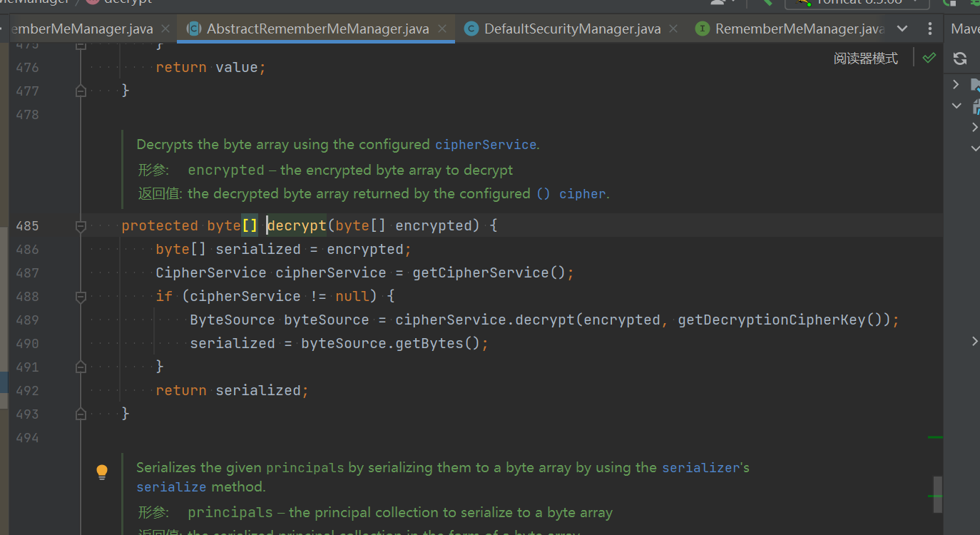Viewport: 980px width, 535px height.
Task: Click 'return serialized;' on line 492
Action: [x=233, y=391]
